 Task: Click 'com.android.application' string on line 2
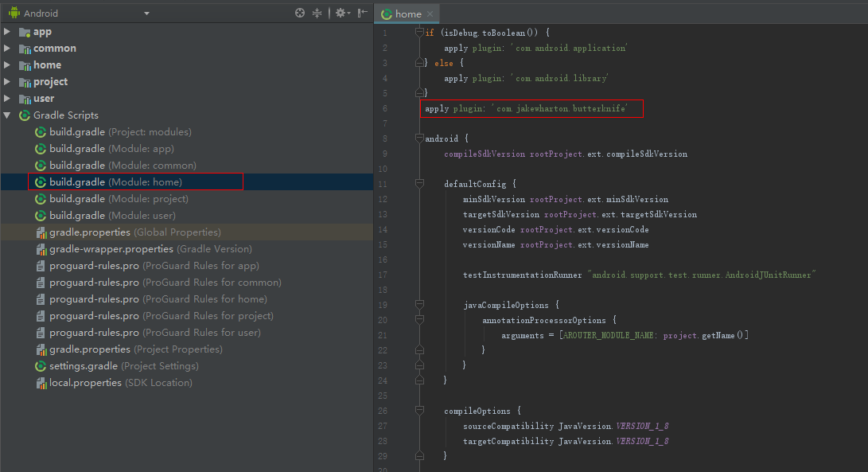[569, 49]
